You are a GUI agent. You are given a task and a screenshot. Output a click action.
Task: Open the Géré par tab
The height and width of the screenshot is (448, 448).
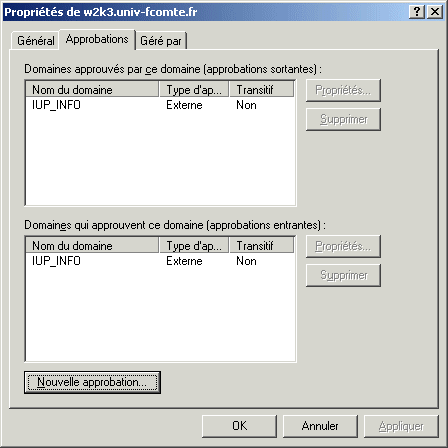(161, 41)
